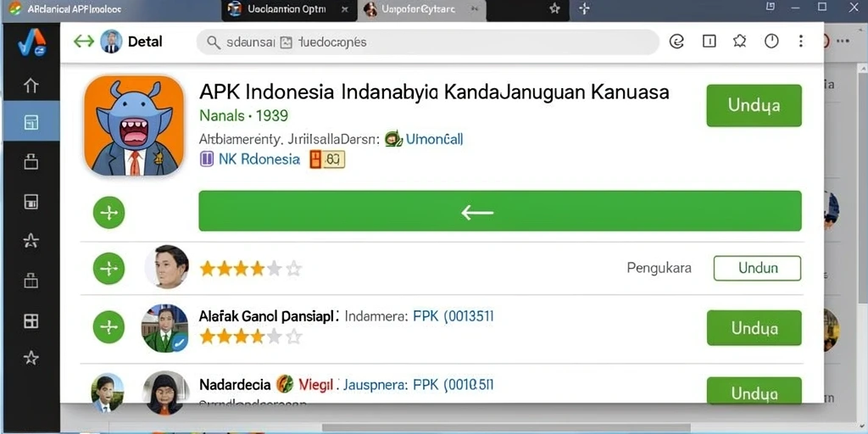Viewport: 868px width, 434px height.
Task: Click the Alafak Ganol app thumbnail
Action: point(165,328)
